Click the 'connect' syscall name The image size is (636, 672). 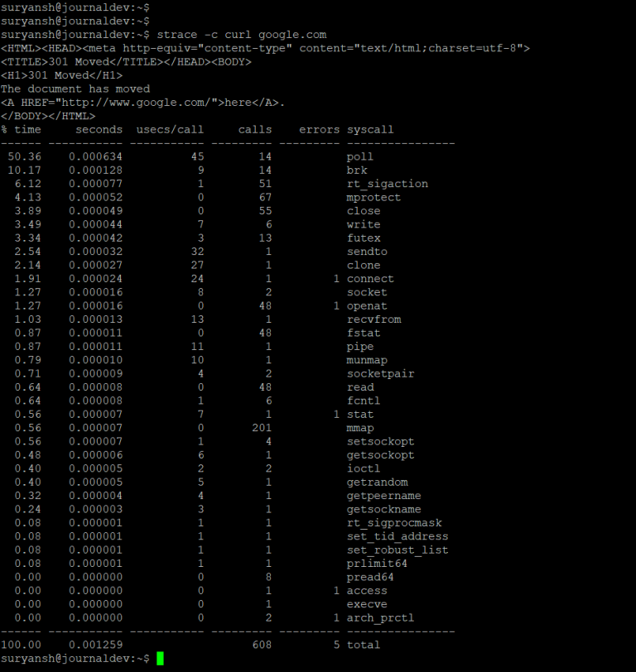tap(370, 279)
